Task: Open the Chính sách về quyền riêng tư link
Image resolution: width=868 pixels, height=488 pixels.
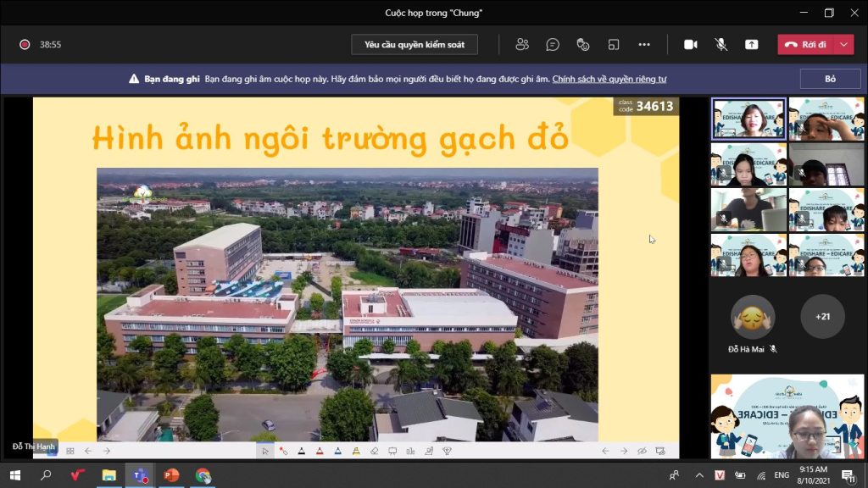Action: pyautogui.click(x=609, y=79)
